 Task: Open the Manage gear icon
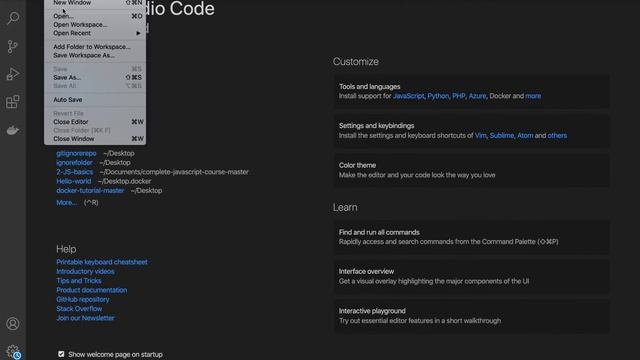click(13, 351)
